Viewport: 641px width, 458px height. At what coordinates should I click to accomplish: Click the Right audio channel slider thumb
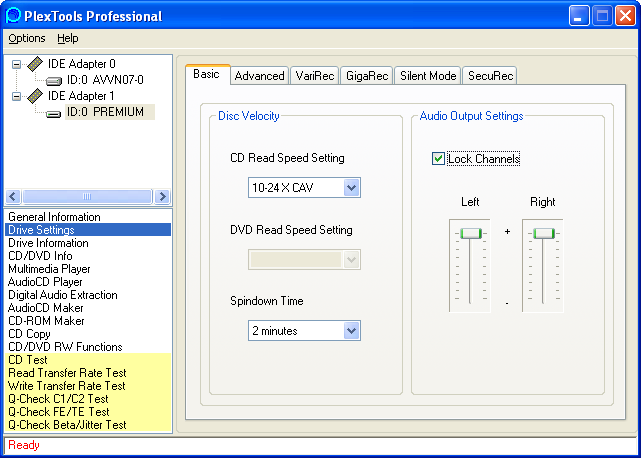pyautogui.click(x=544, y=233)
